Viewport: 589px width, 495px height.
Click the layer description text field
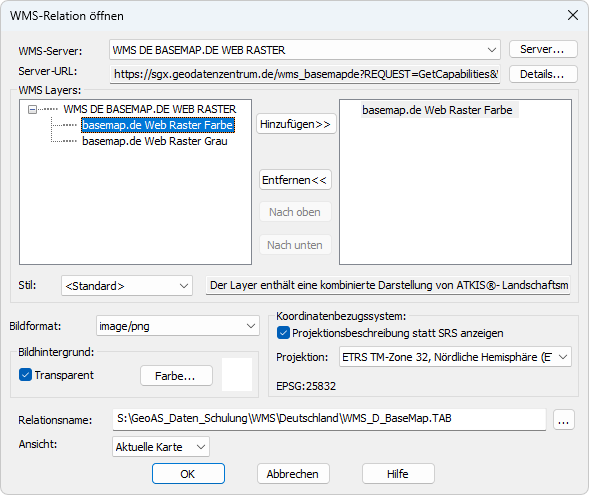pyautogui.click(x=388, y=285)
